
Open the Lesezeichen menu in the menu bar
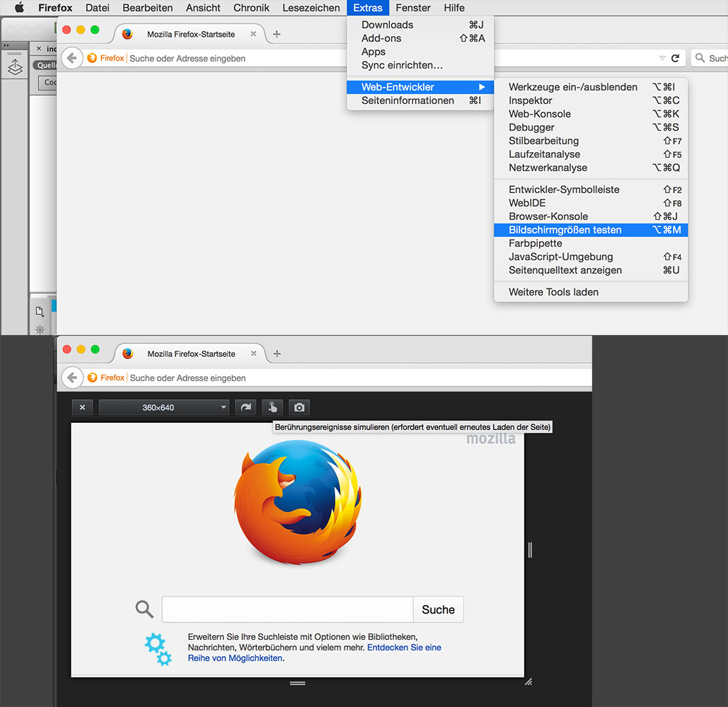point(311,8)
